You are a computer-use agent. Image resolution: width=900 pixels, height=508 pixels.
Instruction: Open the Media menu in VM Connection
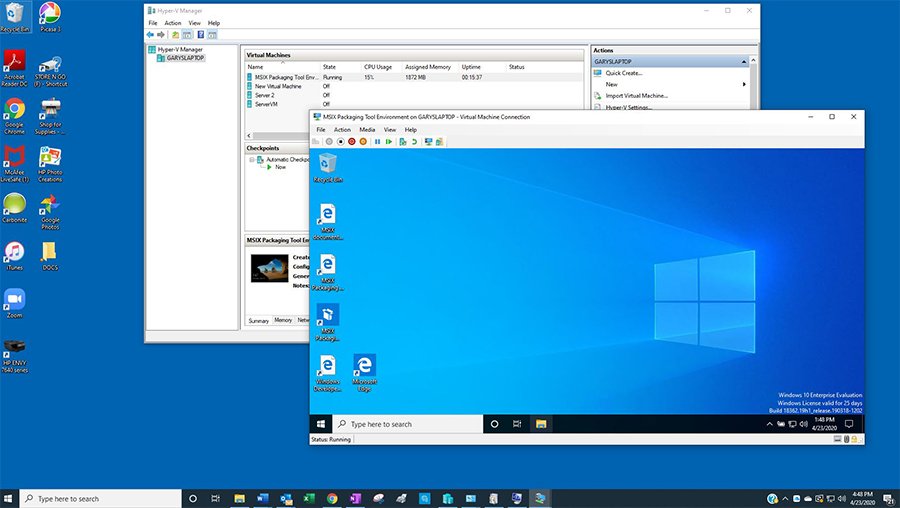click(x=367, y=130)
